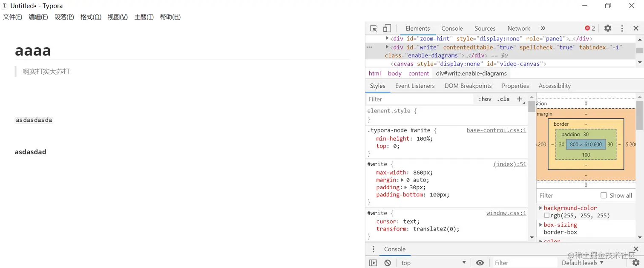644x268 pixels.
Task: Switch to the DevTools Console tab
Action: click(452, 28)
